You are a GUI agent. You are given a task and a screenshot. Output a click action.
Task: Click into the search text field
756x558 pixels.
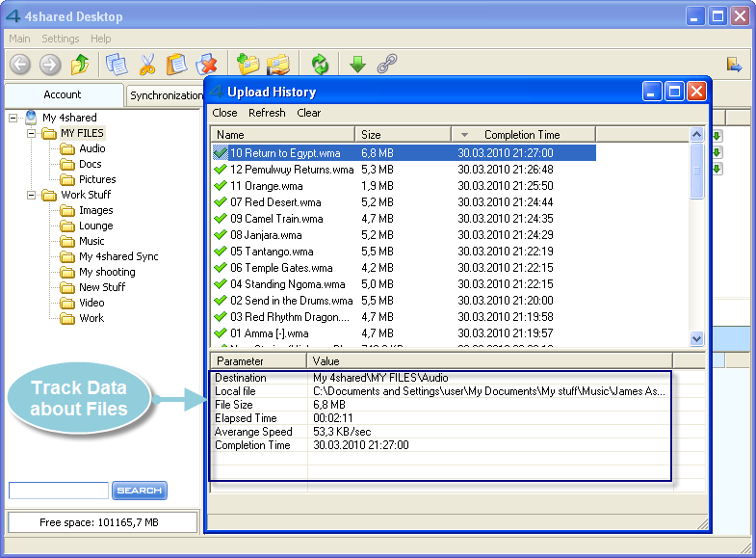coord(59,490)
